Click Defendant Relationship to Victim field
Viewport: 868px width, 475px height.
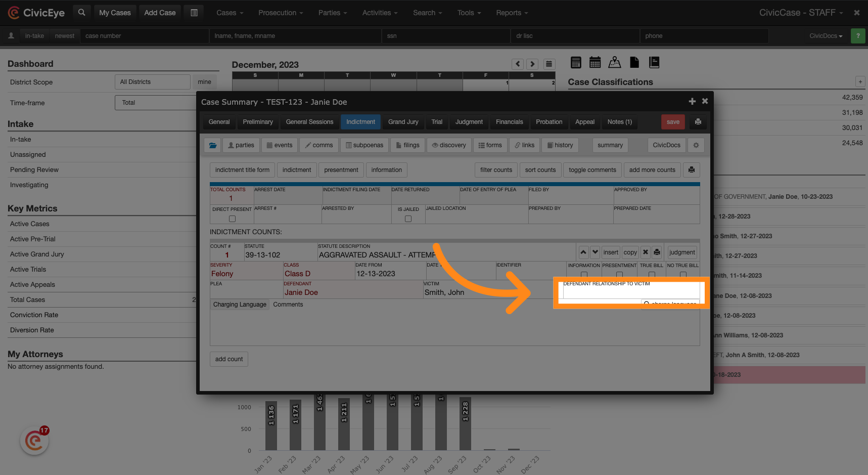[x=631, y=289]
